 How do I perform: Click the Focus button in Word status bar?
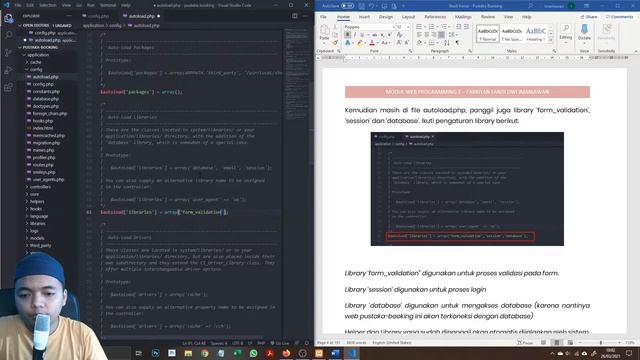click(x=525, y=343)
